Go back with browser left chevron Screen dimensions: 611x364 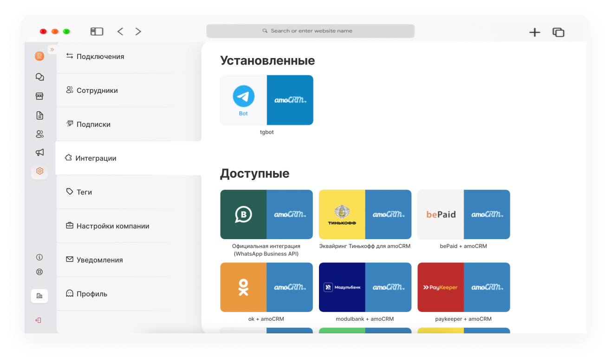coord(120,32)
